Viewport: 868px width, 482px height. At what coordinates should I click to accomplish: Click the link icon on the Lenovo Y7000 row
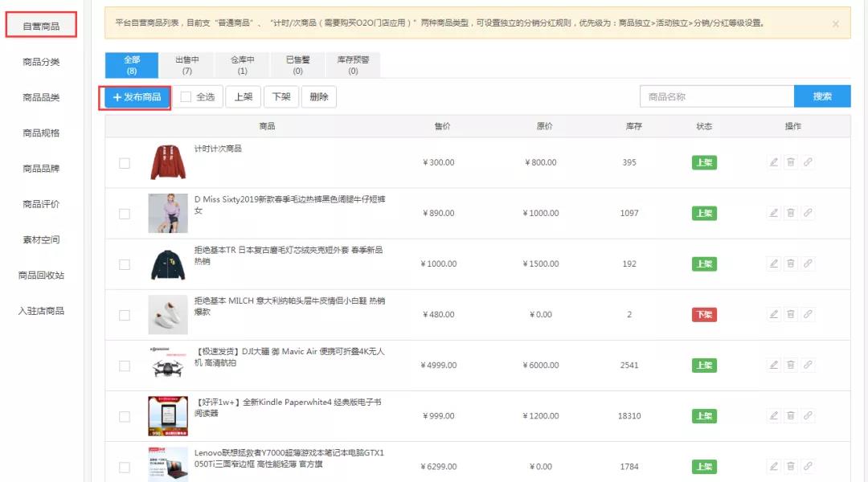808,466
